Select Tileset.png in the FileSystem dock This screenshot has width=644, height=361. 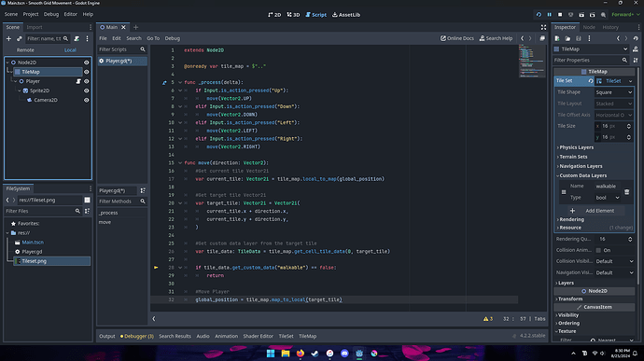click(51, 261)
